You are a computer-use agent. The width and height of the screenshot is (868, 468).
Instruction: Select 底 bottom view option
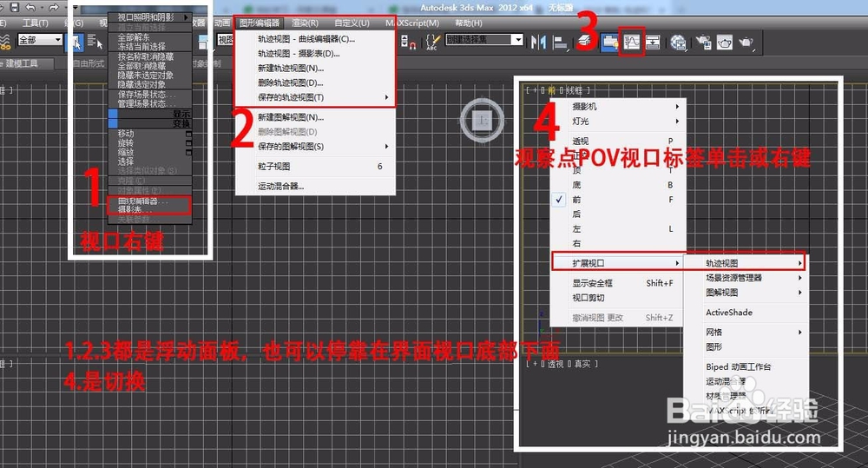(x=618, y=184)
